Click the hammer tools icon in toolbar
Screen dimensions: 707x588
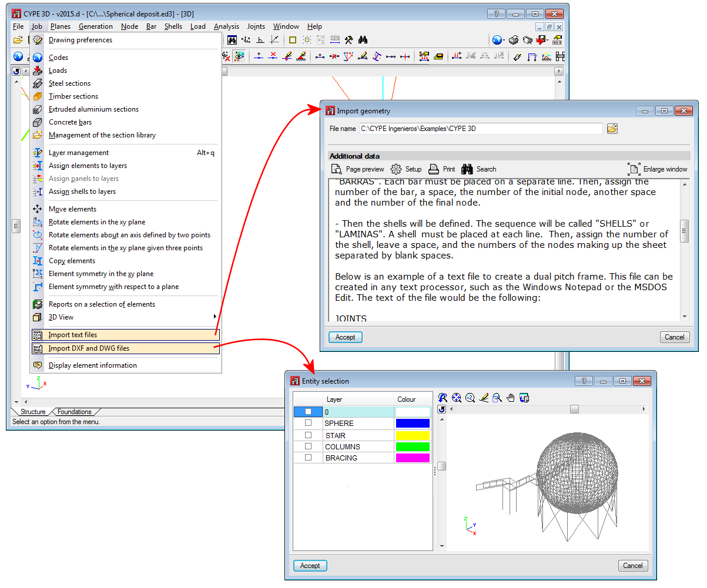[349, 40]
